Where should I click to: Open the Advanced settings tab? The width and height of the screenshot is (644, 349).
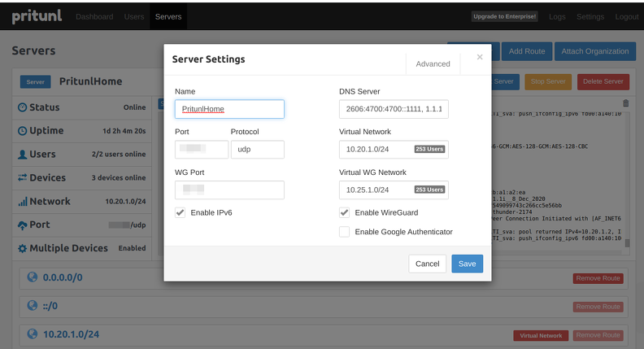pos(433,63)
